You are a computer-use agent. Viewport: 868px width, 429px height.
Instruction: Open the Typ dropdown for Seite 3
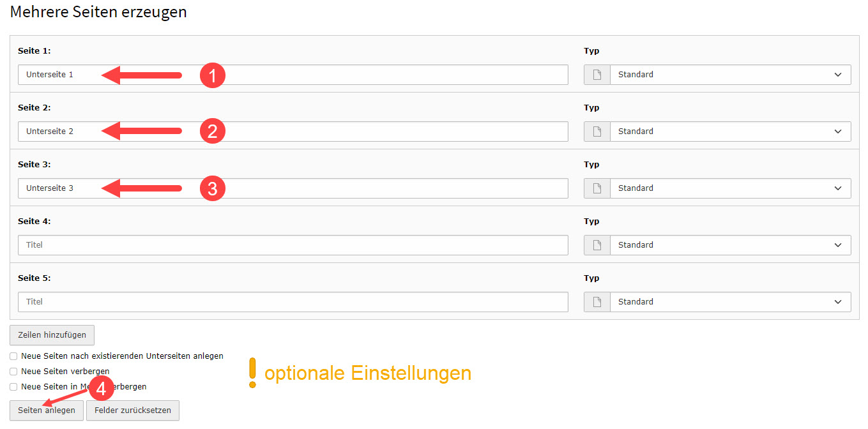[x=730, y=188]
